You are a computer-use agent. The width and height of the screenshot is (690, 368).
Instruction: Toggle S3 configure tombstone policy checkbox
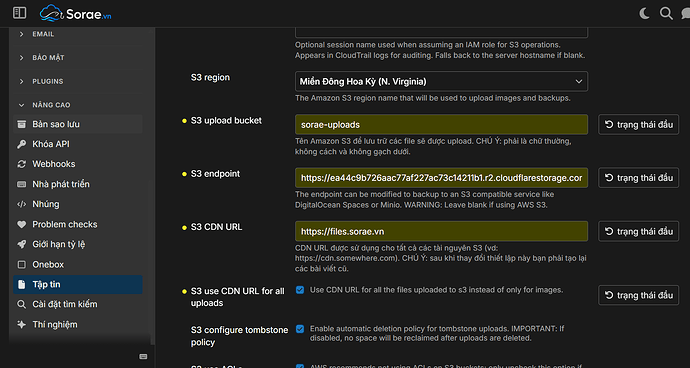300,329
